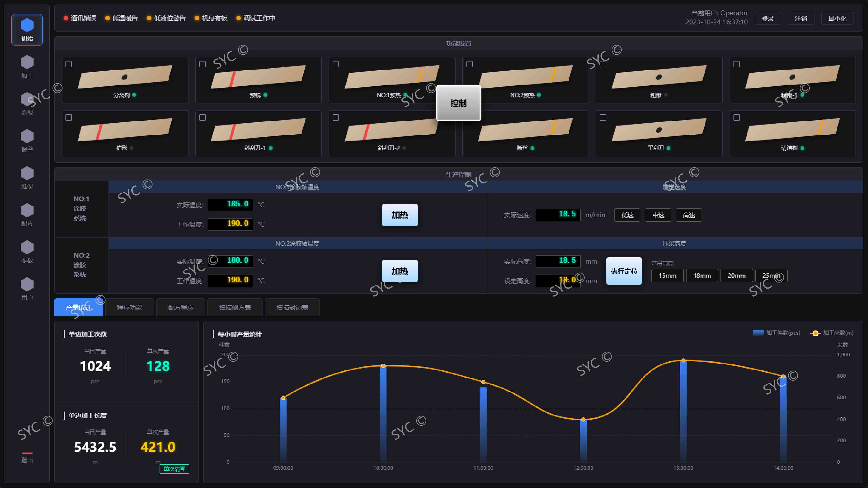Choose the 25mm preset height

click(x=771, y=276)
